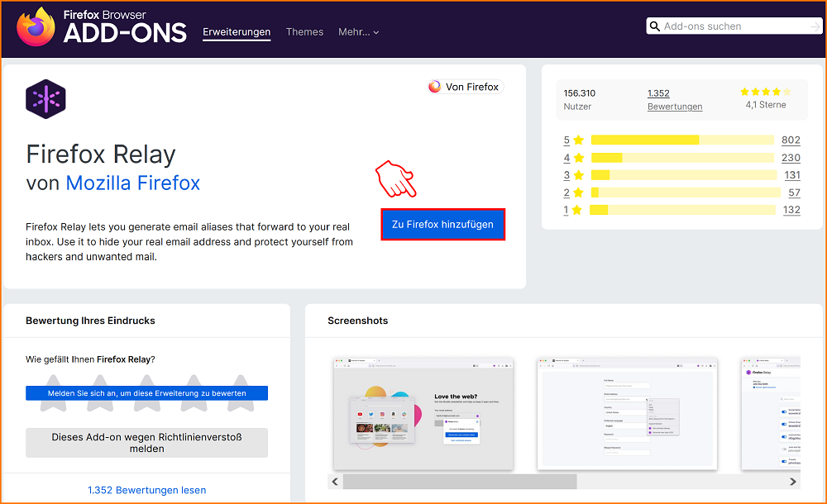The image size is (827, 504).
Task: Open 1.352 Bewertungen lesen link
Action: click(146, 490)
